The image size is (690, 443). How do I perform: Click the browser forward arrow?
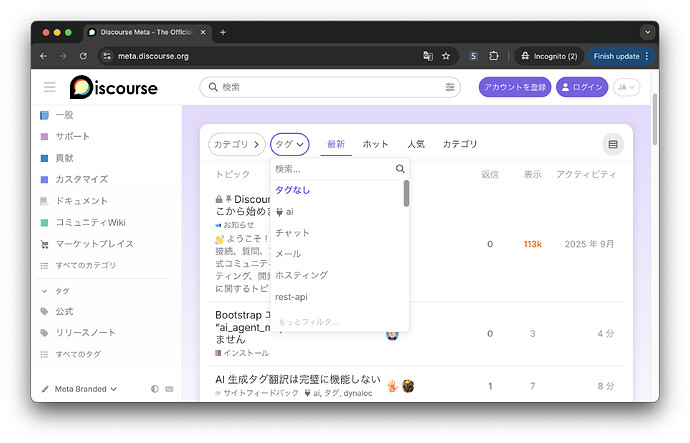pyautogui.click(x=63, y=56)
